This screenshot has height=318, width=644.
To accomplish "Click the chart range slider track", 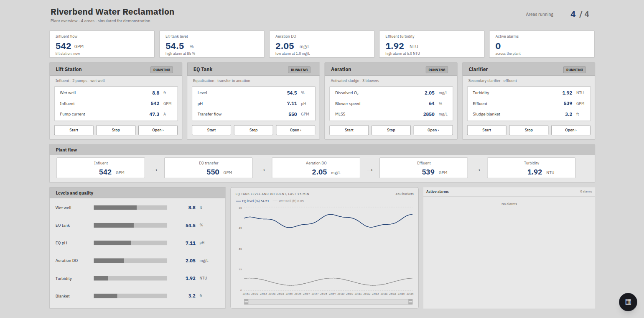I will [x=328, y=302].
